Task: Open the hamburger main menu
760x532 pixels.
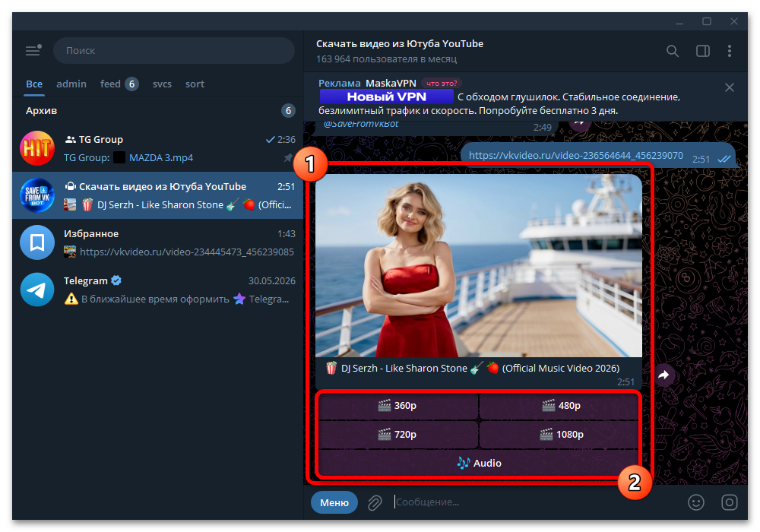Action: click(33, 50)
